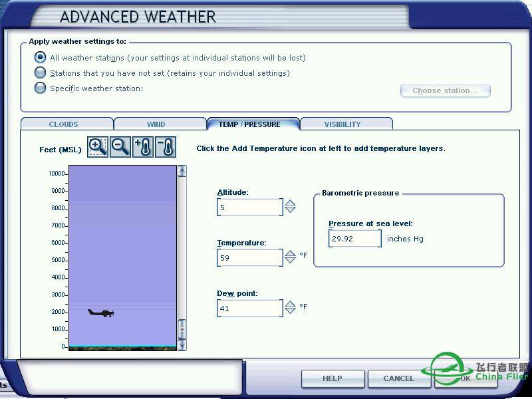Viewport: 532px width, 399px height.
Task: Increase Temperature with the up spinner arrow
Action: (x=290, y=253)
